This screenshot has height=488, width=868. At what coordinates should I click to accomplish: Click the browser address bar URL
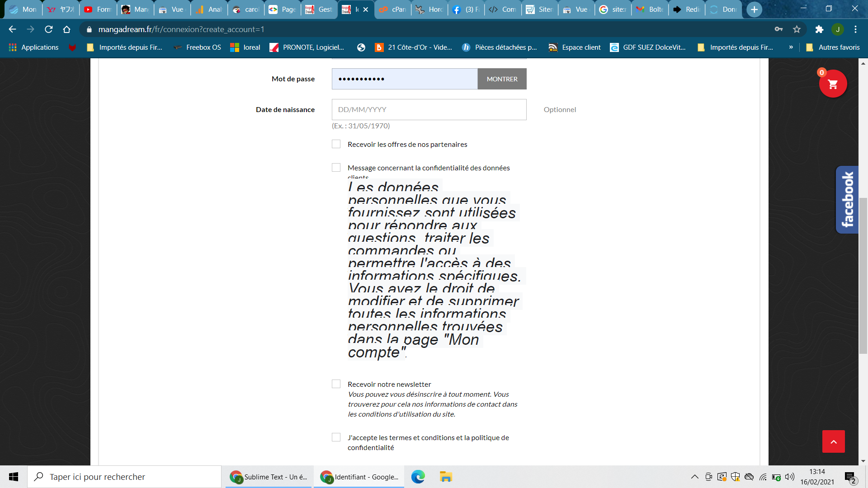click(x=181, y=29)
